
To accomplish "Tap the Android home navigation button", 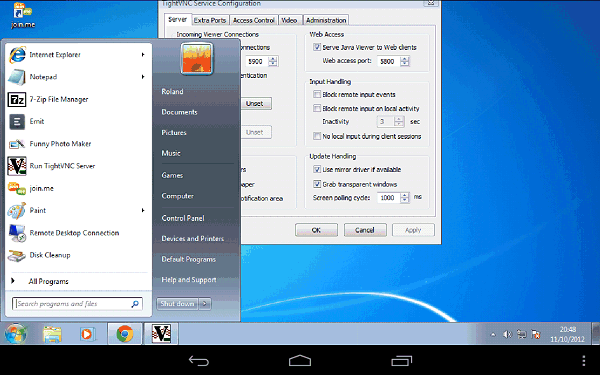I will click(x=300, y=360).
